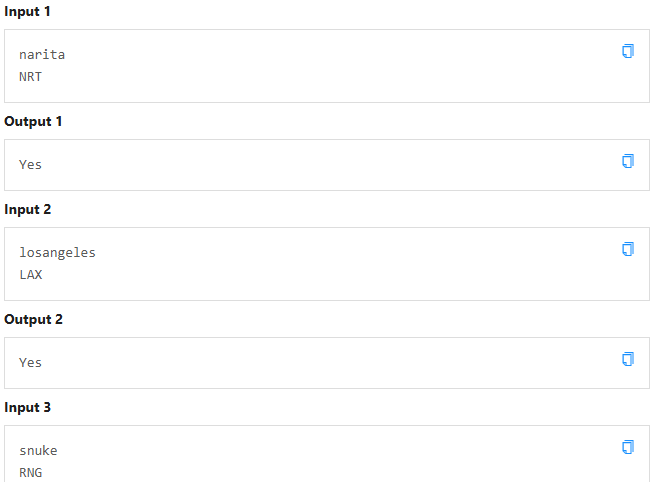Image resolution: width=660 pixels, height=482 pixels.
Task: Click the losangeles text in Input 2
Action: pos(57,253)
